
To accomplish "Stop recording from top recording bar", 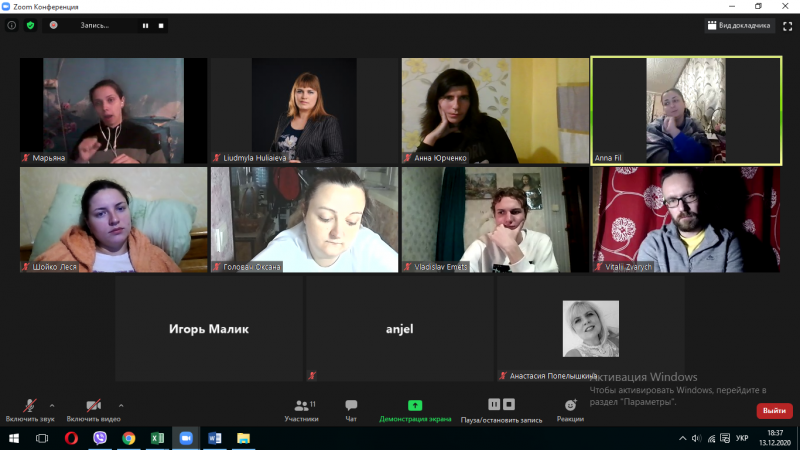I will click(x=161, y=26).
